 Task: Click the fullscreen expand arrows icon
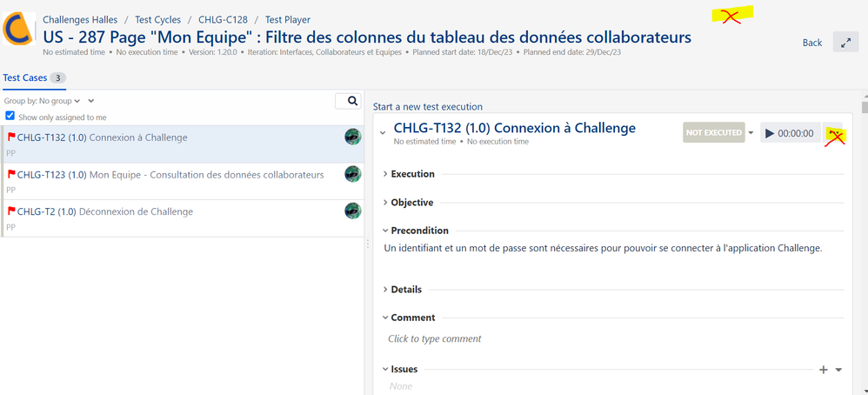845,43
